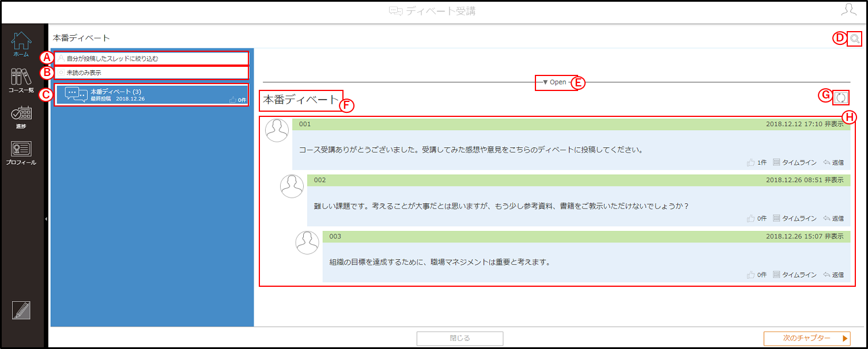Click the 本番ディベート thread heading
The image size is (868, 349).
(x=301, y=100)
